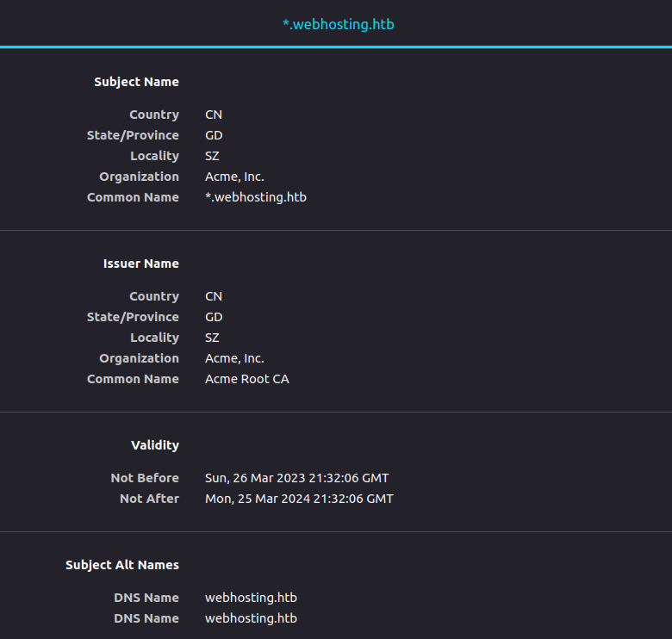Click the Subject Name section heading
Image resolution: width=672 pixels, height=639 pixels.
tap(136, 82)
